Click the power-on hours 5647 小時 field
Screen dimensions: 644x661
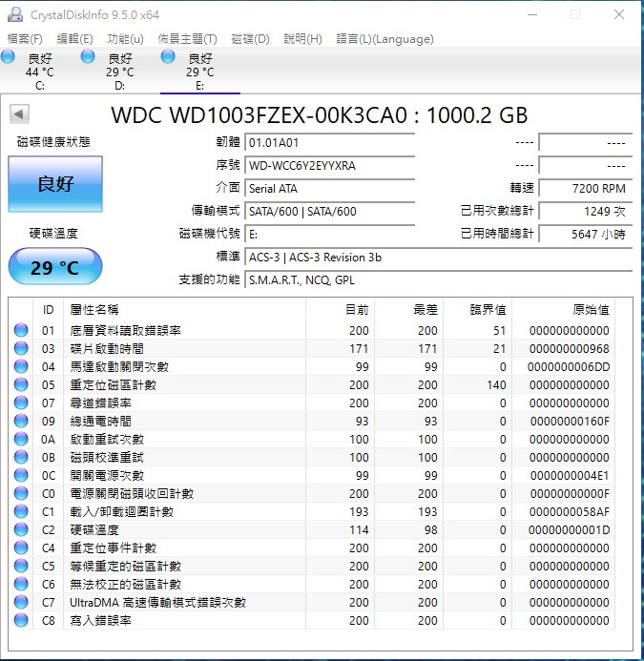(586, 234)
